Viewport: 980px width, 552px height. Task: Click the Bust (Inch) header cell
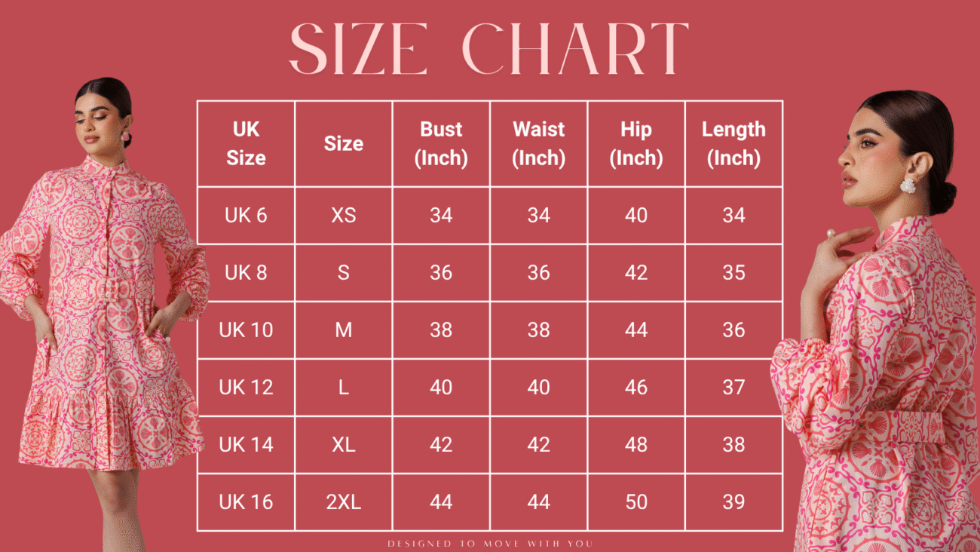(441, 143)
